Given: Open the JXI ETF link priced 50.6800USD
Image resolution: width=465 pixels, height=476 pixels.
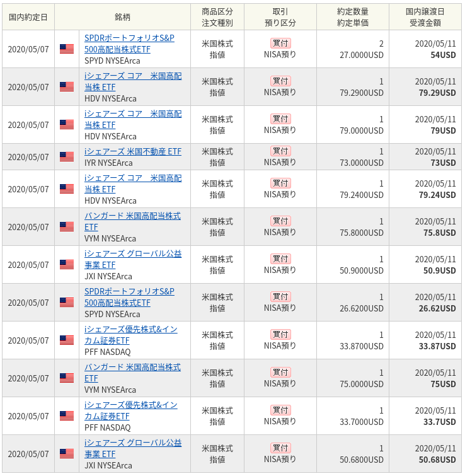Looking at the screenshot, I should pyautogui.click(x=133, y=448).
